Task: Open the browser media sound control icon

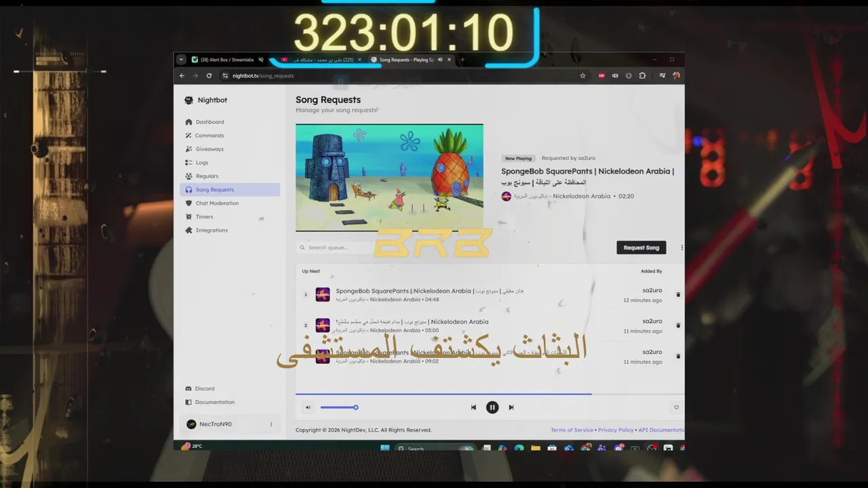Action: tap(615, 76)
